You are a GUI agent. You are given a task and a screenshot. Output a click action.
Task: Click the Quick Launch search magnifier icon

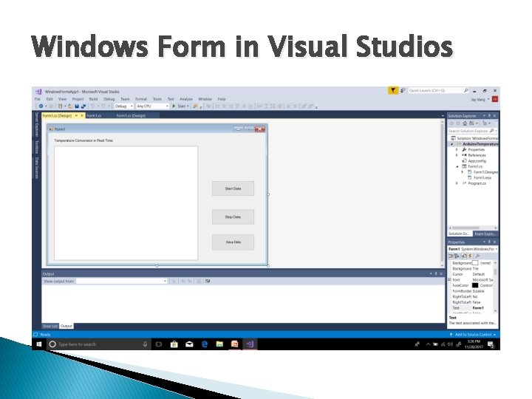coord(465,91)
